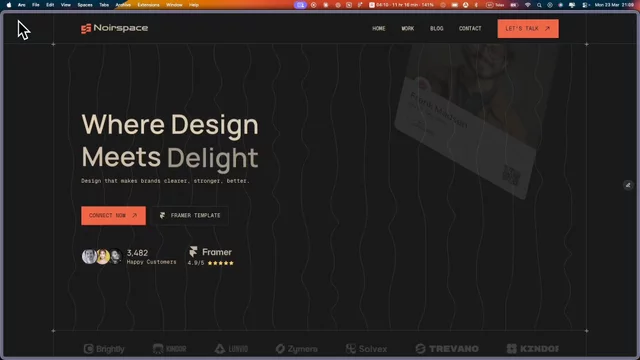Click the Trevano brand logo
This screenshot has height=360, width=640.
(x=447, y=349)
